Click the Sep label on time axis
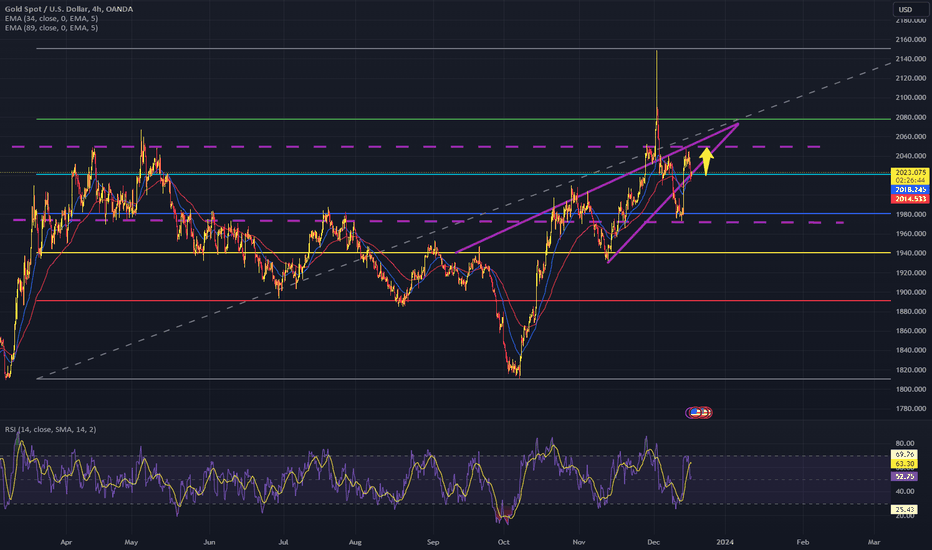 (433, 542)
